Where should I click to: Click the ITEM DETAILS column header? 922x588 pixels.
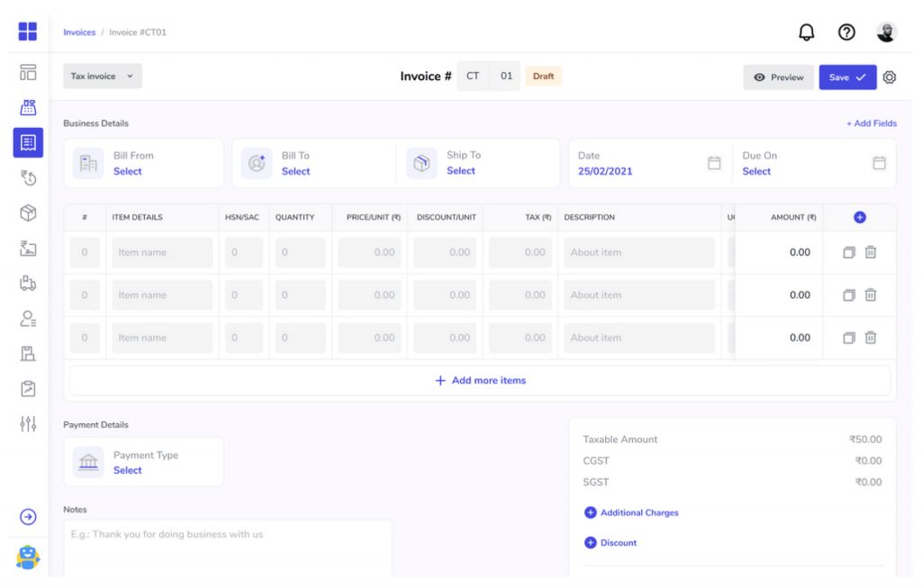(137, 217)
